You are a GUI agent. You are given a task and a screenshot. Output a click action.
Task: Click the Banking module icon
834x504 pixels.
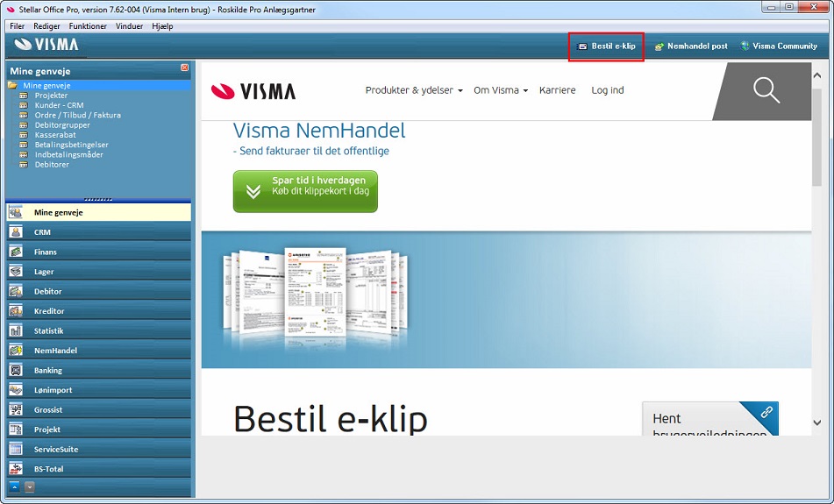(16, 370)
